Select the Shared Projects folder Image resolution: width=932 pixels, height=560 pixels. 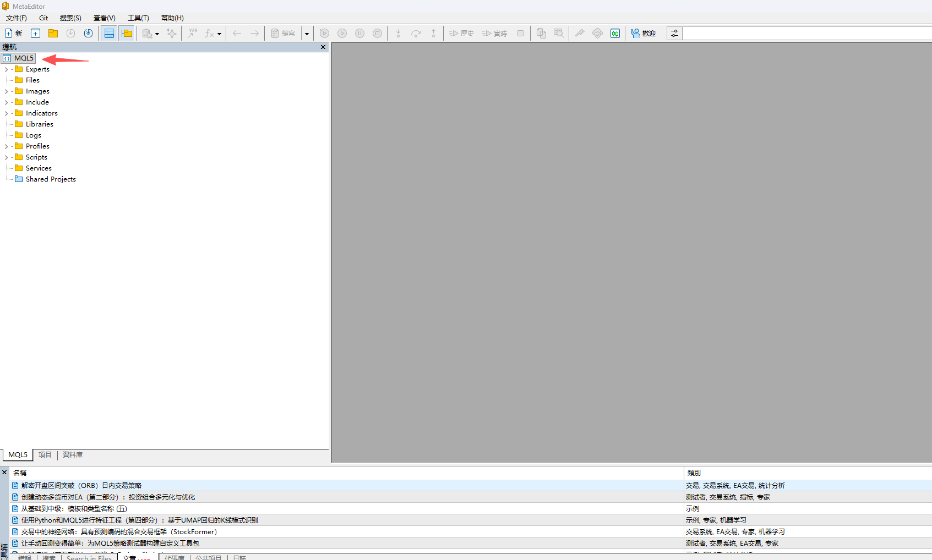[51, 179]
